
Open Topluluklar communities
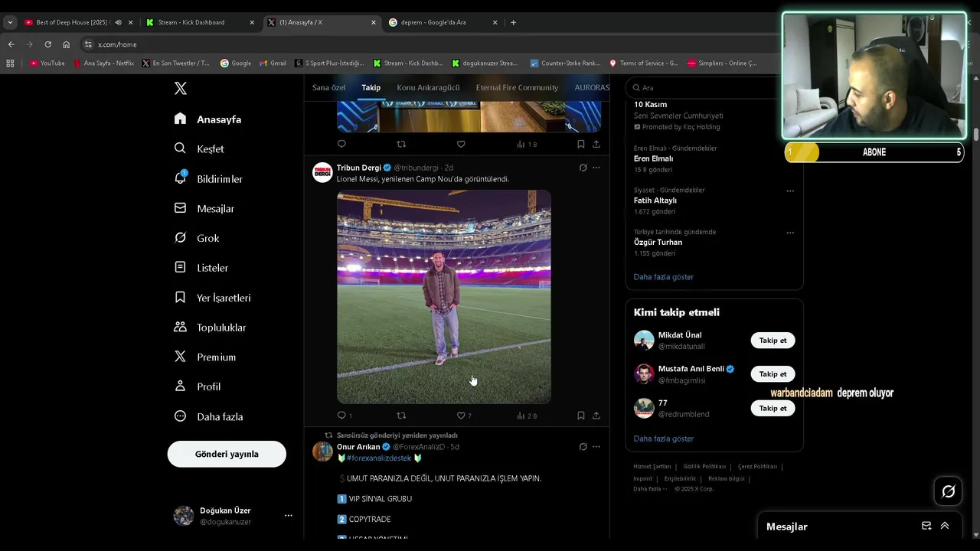[210, 328]
